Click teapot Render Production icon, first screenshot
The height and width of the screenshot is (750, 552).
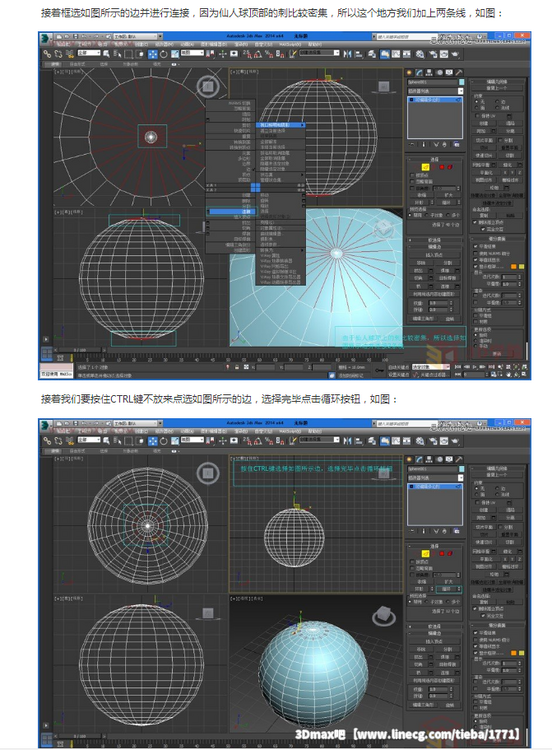[x=455, y=54]
